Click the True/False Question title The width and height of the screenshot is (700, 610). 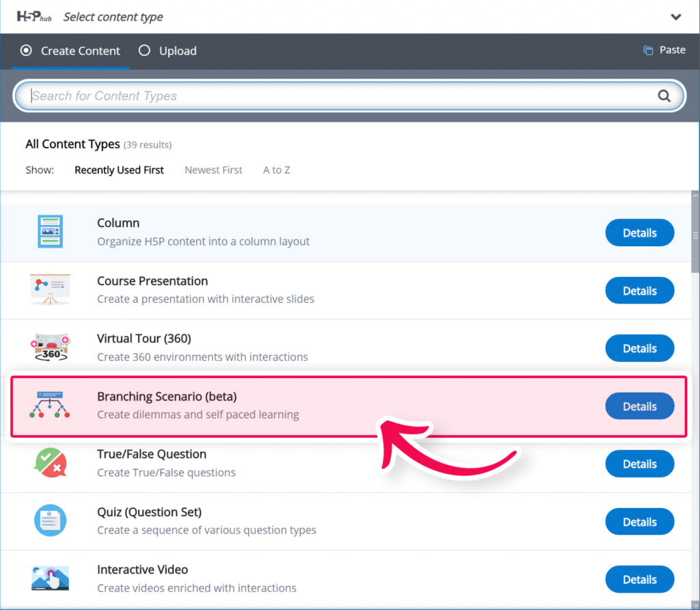[x=152, y=454]
